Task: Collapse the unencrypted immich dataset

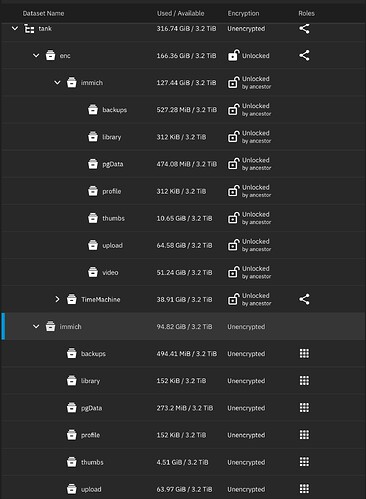Action: click(x=36, y=327)
